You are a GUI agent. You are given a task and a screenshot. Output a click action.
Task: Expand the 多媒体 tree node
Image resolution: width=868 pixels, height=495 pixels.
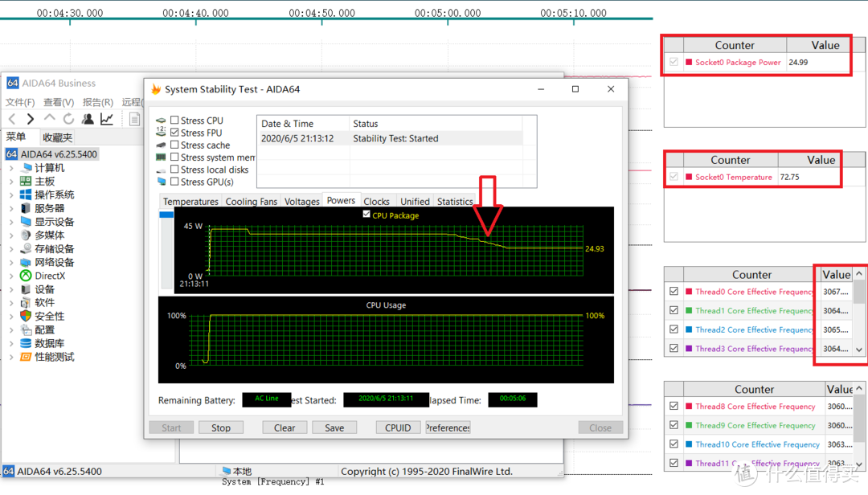[11, 235]
